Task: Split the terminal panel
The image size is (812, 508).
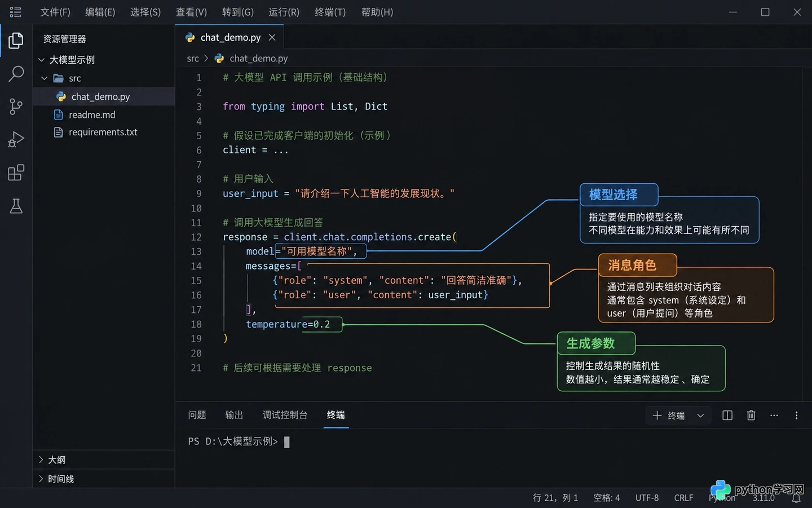Action: 727,416
